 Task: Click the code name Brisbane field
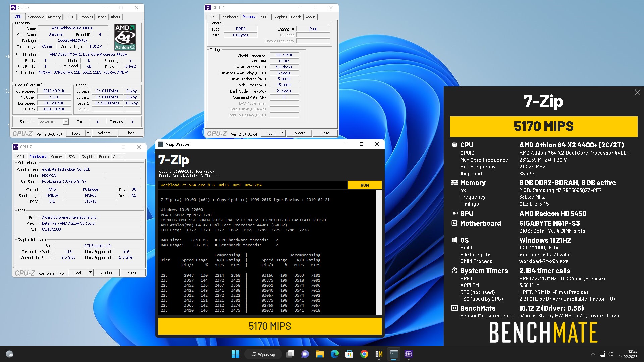pyautogui.click(x=55, y=34)
